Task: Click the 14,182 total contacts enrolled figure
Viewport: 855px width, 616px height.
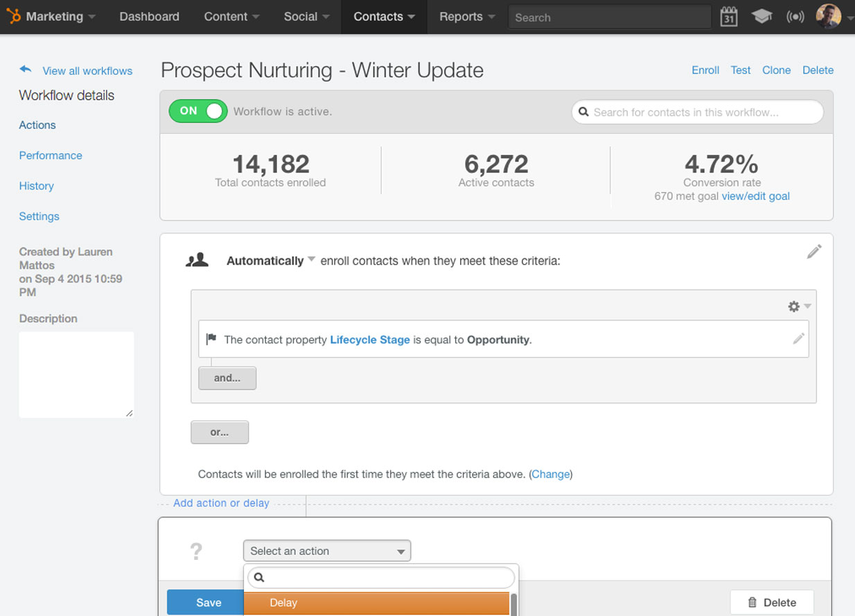Action: pyautogui.click(x=270, y=164)
